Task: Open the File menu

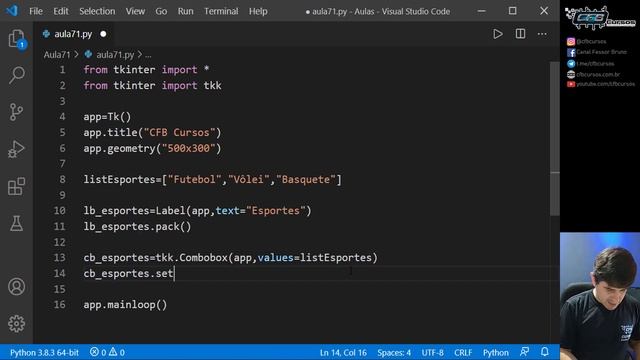Action: coord(36,11)
